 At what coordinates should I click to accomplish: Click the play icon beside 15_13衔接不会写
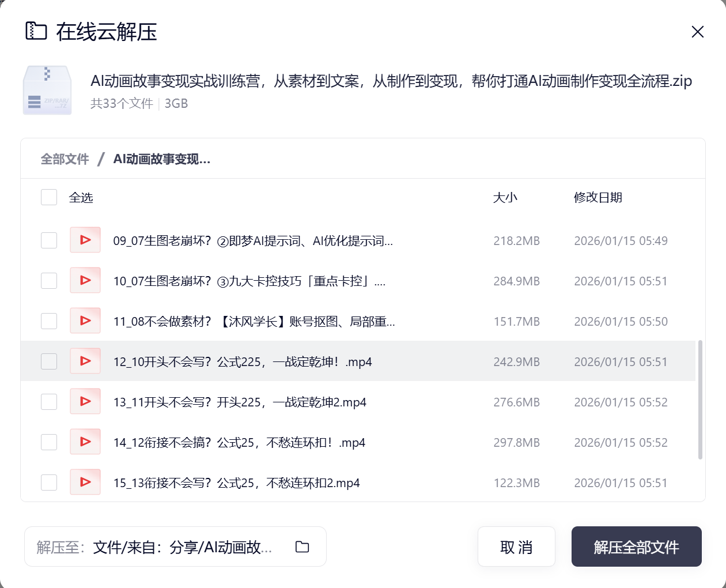(x=85, y=482)
